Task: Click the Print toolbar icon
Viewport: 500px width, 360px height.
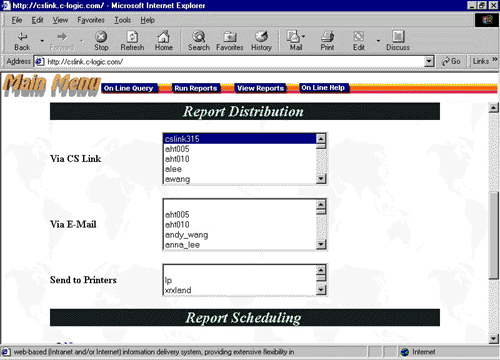Action: tap(327, 36)
